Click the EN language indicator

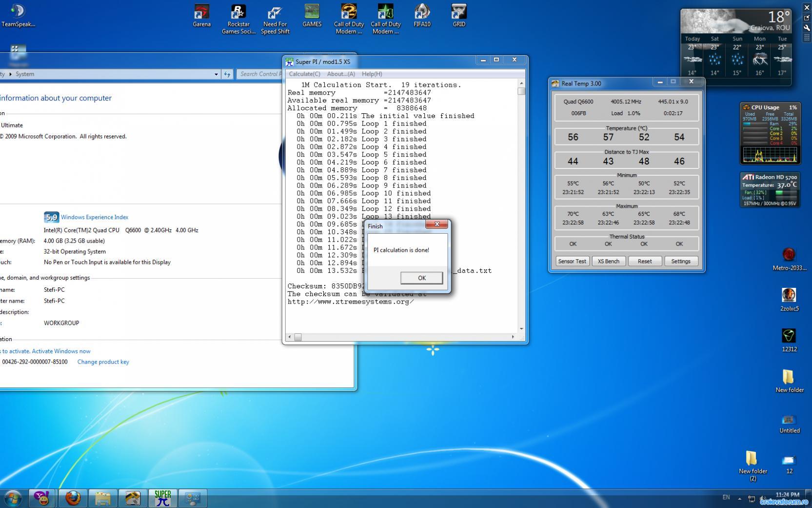726,497
